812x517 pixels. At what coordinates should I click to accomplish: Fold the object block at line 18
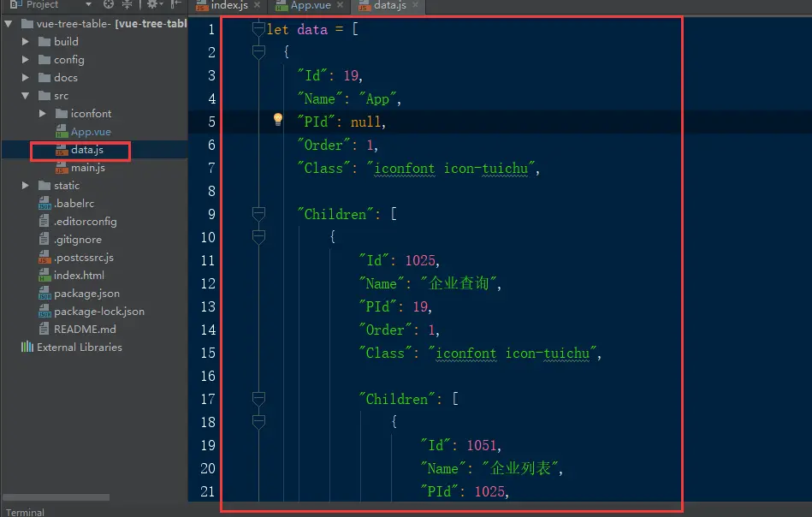pyautogui.click(x=258, y=422)
